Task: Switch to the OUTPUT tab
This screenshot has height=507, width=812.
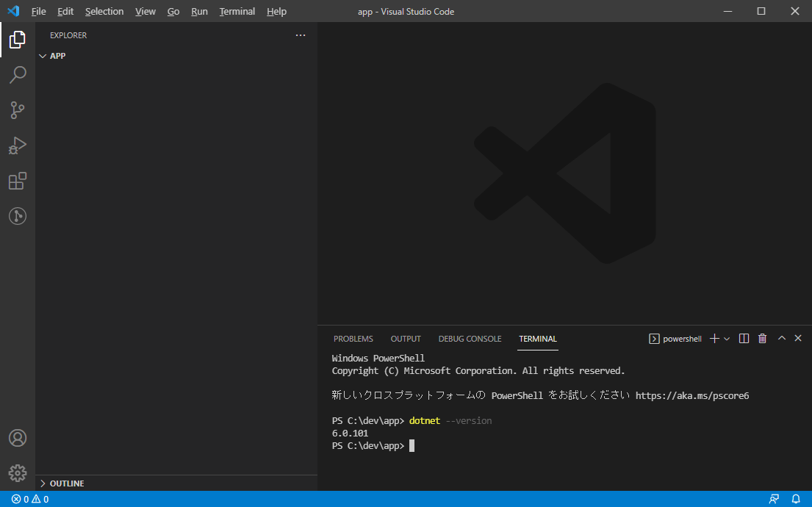Action: (406, 339)
